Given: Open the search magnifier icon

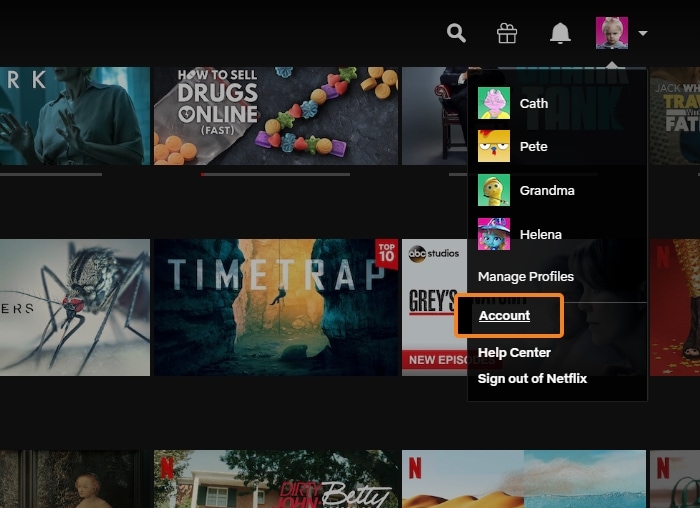Looking at the screenshot, I should point(456,33).
